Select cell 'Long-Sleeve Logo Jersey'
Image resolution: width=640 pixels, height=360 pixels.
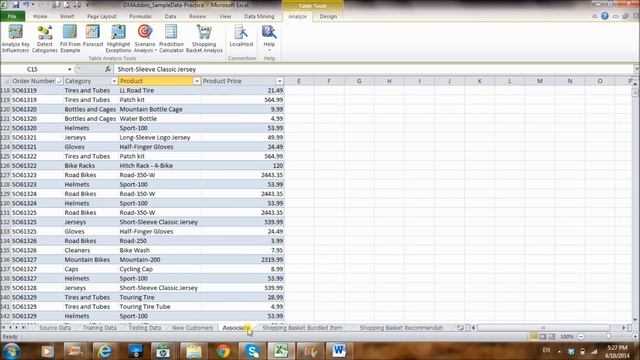(x=160, y=138)
